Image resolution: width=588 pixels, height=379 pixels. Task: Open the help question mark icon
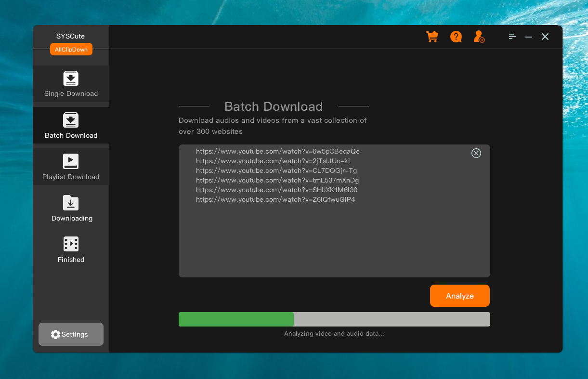pyautogui.click(x=456, y=36)
